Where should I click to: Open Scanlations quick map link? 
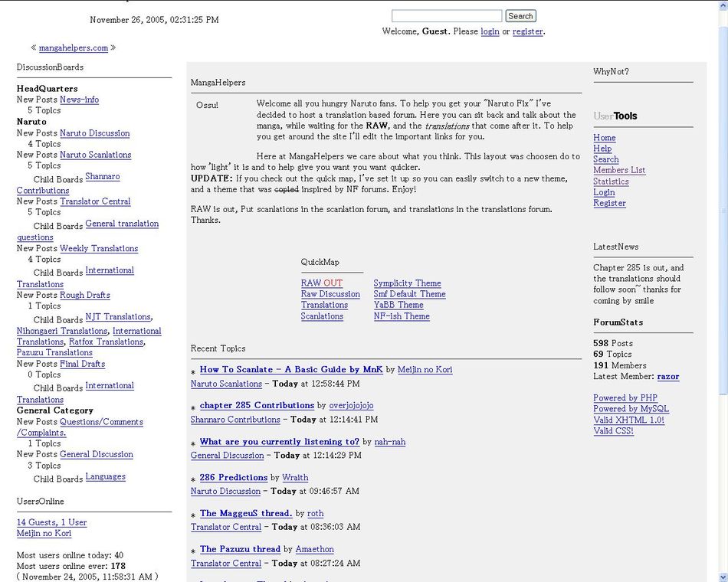point(322,316)
